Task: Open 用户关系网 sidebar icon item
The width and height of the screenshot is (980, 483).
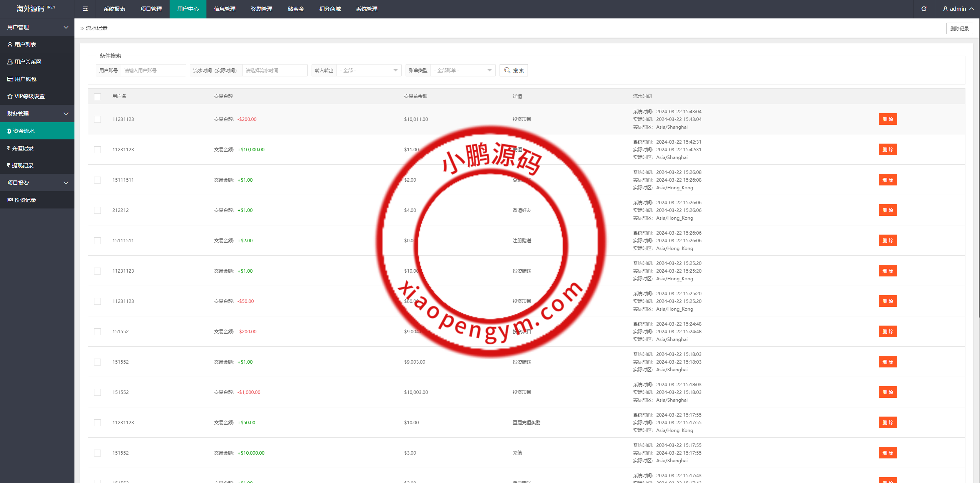Action: 28,62
